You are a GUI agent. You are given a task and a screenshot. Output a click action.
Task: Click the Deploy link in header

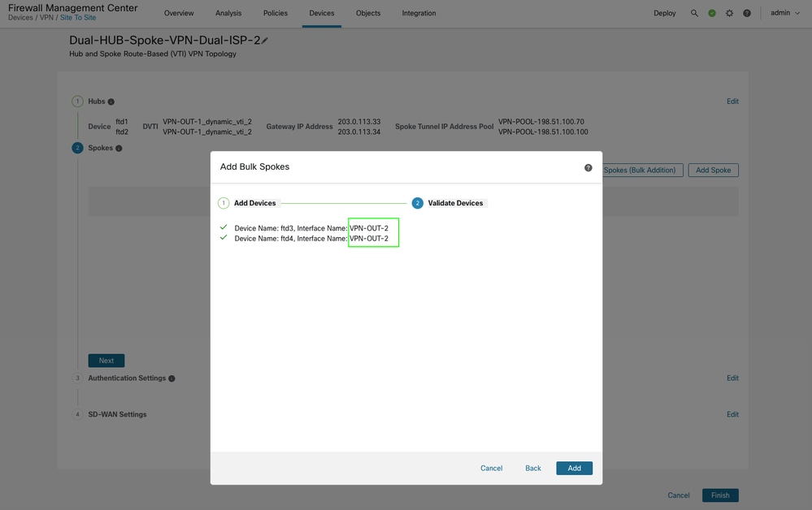(664, 13)
